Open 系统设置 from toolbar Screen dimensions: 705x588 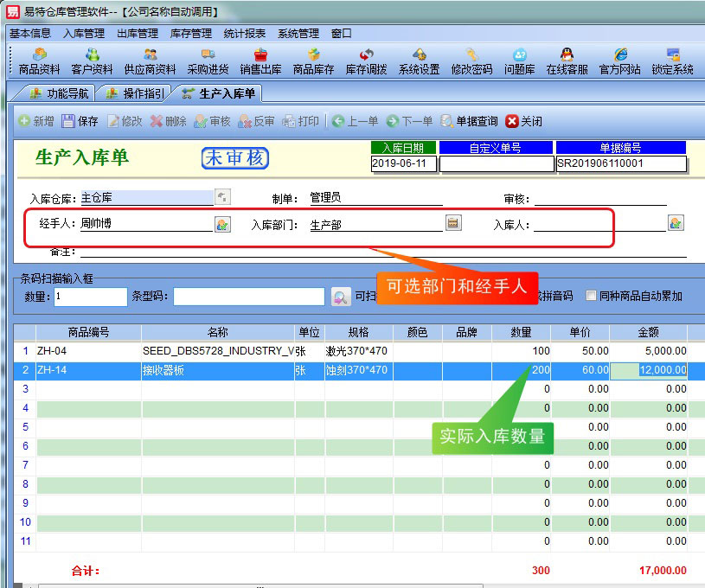[419, 61]
